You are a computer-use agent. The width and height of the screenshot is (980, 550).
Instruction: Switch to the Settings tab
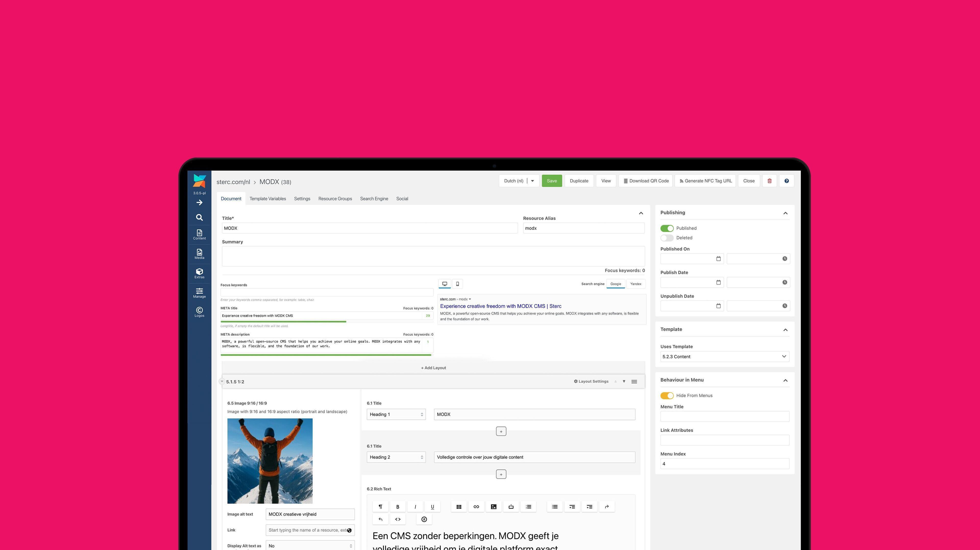pos(302,199)
